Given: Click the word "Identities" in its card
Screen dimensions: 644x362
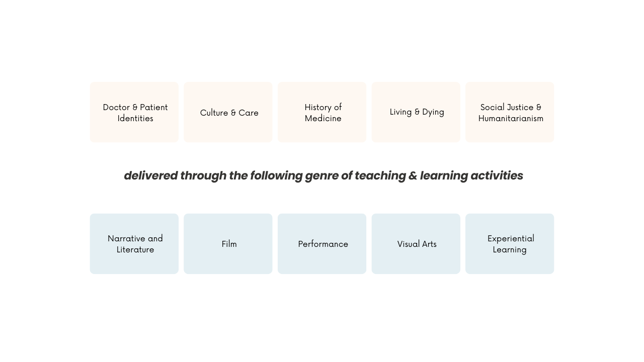Looking at the screenshot, I should click(135, 119).
